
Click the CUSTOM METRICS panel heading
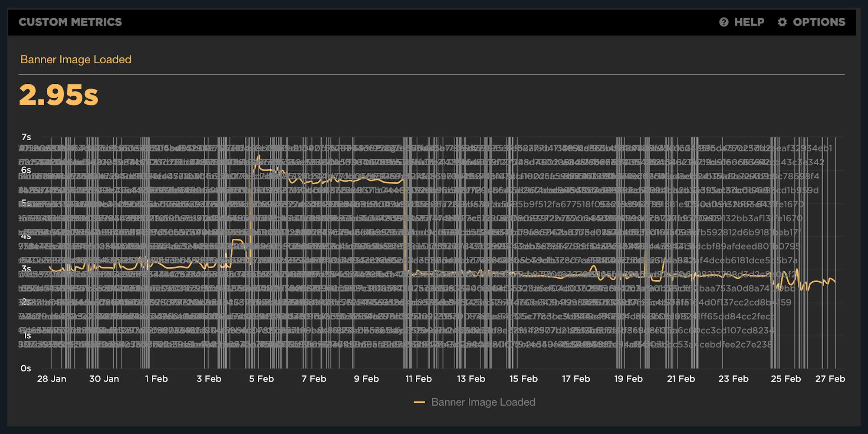[x=70, y=22]
